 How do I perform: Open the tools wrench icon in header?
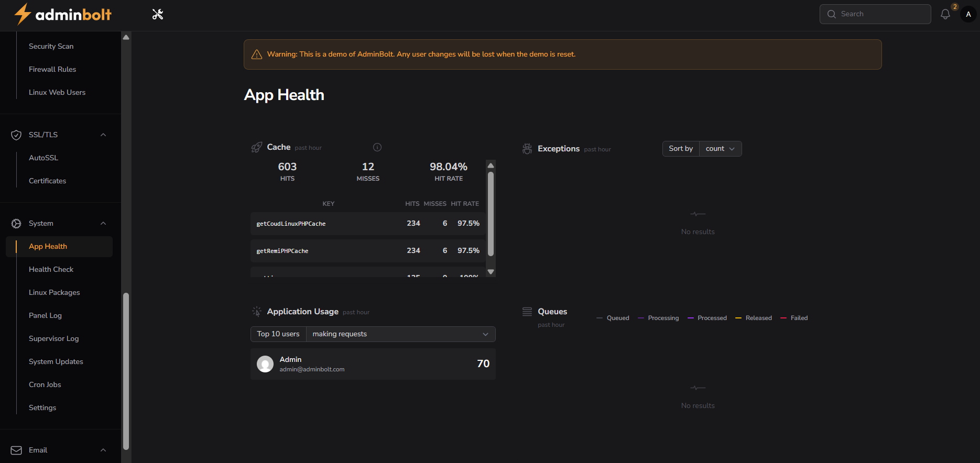coord(158,14)
